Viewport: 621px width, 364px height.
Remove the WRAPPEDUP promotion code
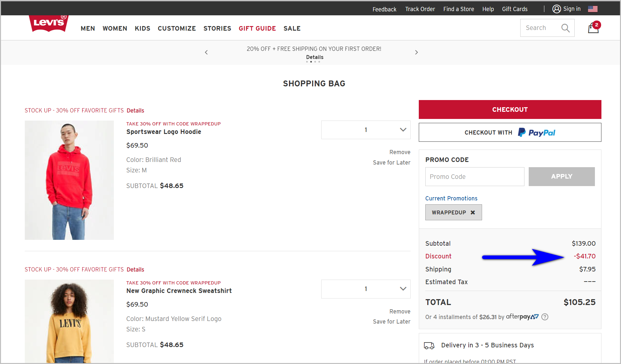coord(473,212)
